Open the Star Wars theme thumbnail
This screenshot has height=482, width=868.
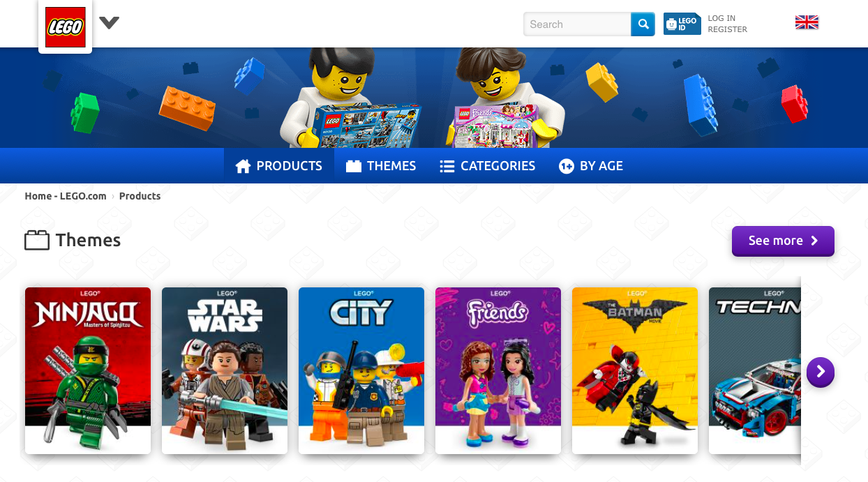(x=225, y=370)
